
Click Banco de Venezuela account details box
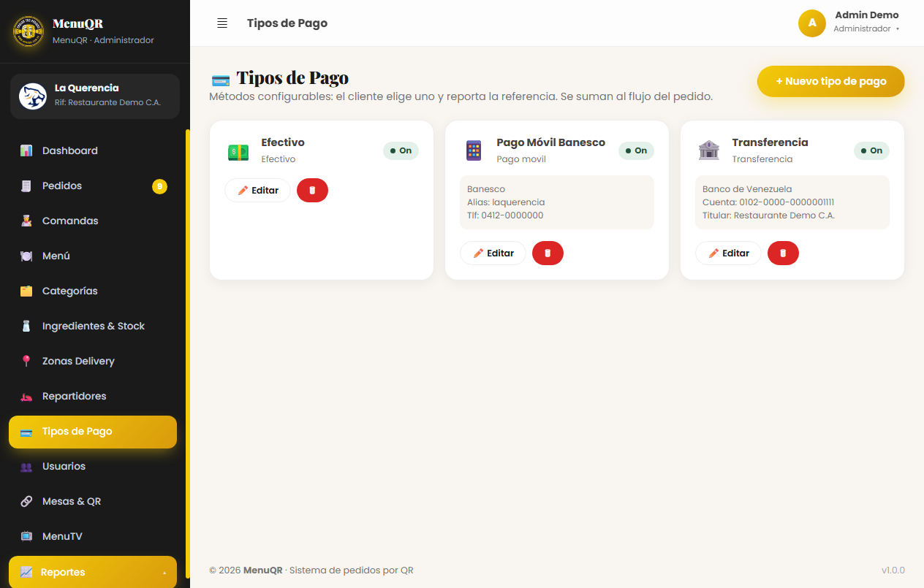click(x=792, y=202)
